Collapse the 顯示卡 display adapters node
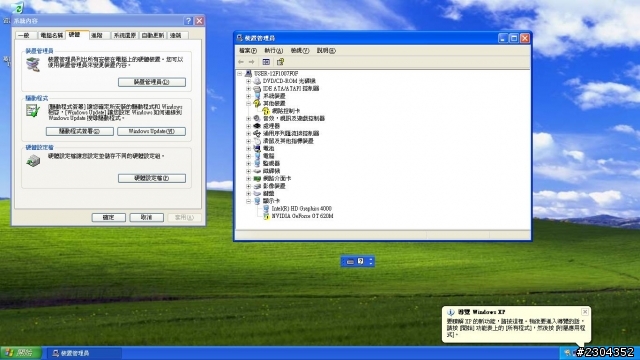Screen dimensions: 640x360 point(248,201)
